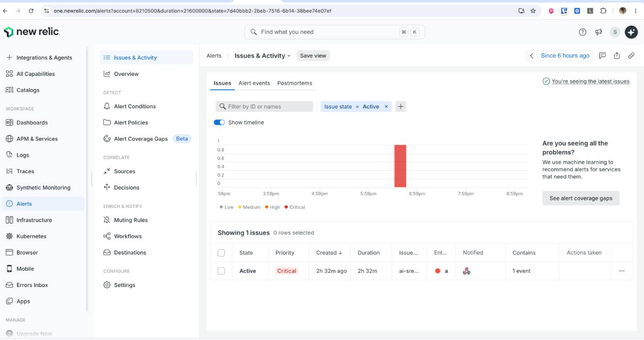Go to Synthetic Monitoring
The height and width of the screenshot is (340, 644).
(44, 187)
